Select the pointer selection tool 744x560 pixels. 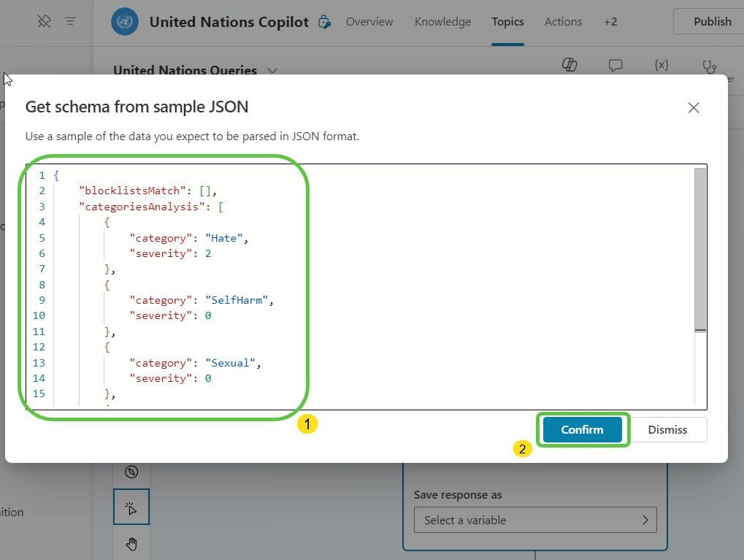point(131,507)
